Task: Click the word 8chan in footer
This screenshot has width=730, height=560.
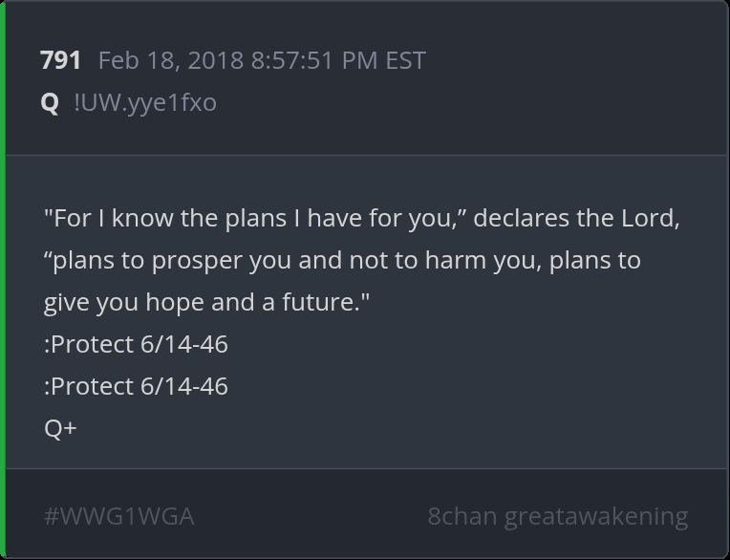Action: click(x=462, y=516)
